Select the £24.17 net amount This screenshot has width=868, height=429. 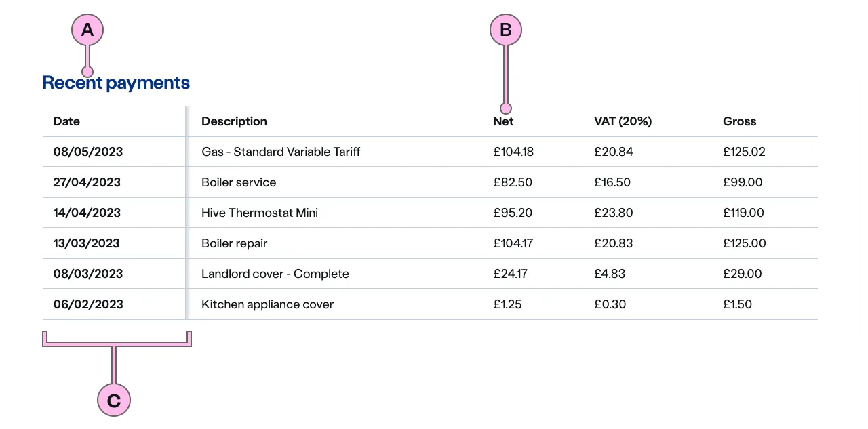tap(510, 274)
